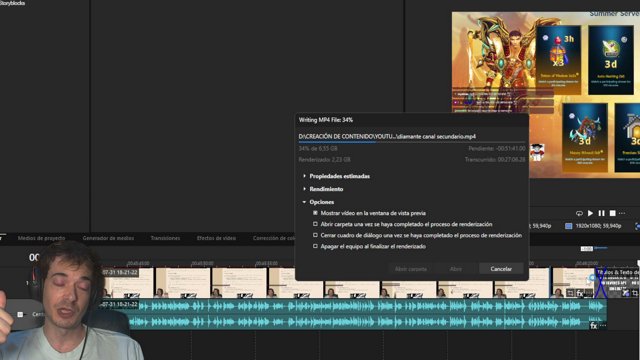640x360 pixels.
Task: Click the effects icon on Títulos & Texto clip
Action: [626, 293]
